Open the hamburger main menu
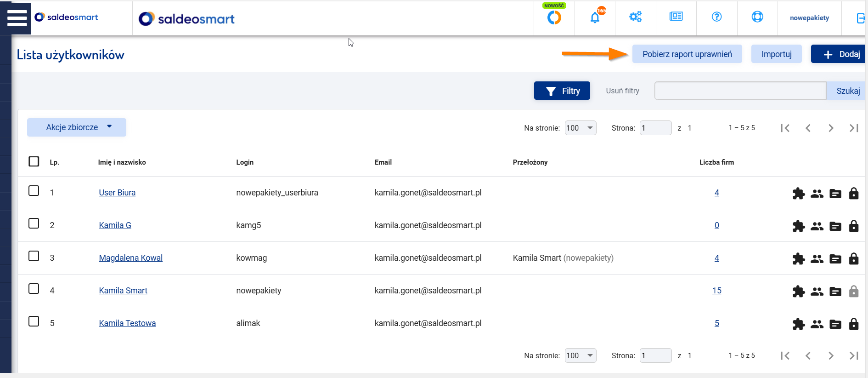 pyautogui.click(x=17, y=18)
